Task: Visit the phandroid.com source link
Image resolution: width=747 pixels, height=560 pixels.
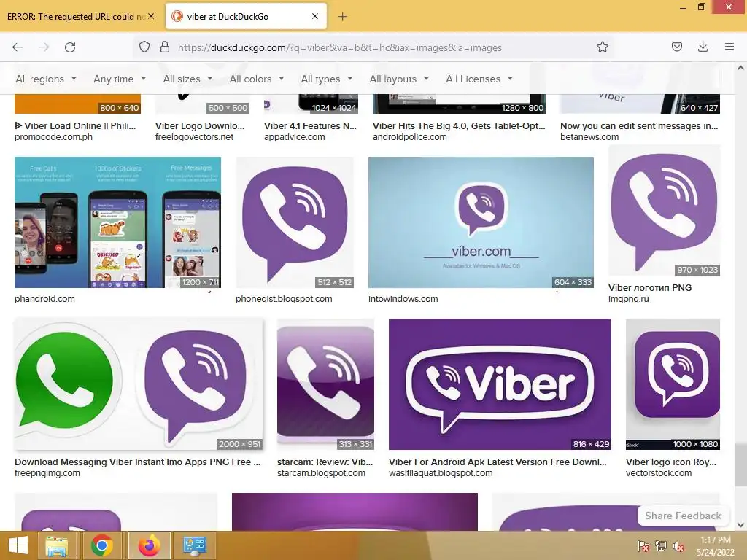Action: [x=44, y=299]
